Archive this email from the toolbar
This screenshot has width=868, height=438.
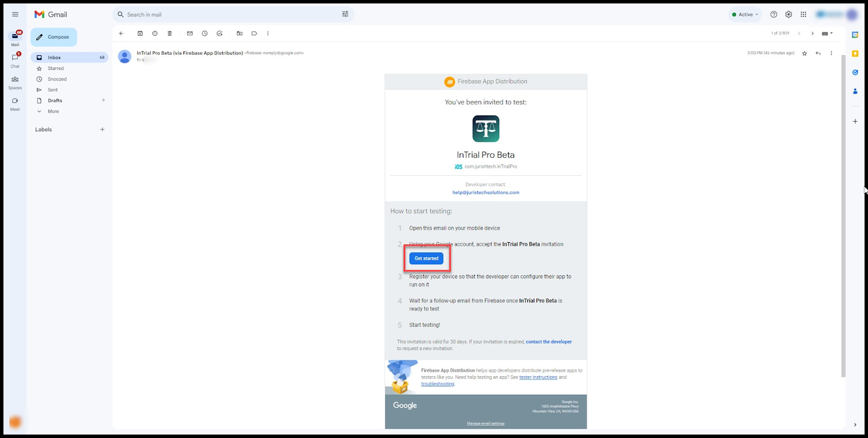pos(140,34)
